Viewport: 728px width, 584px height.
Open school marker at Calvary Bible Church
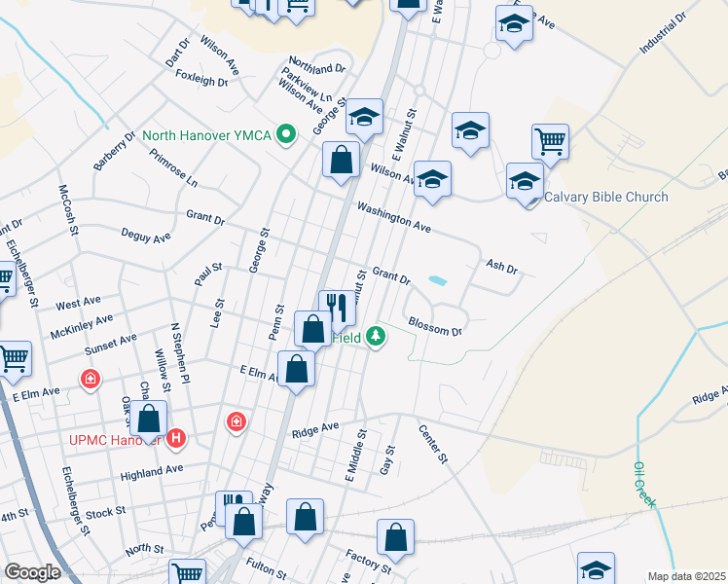click(526, 182)
